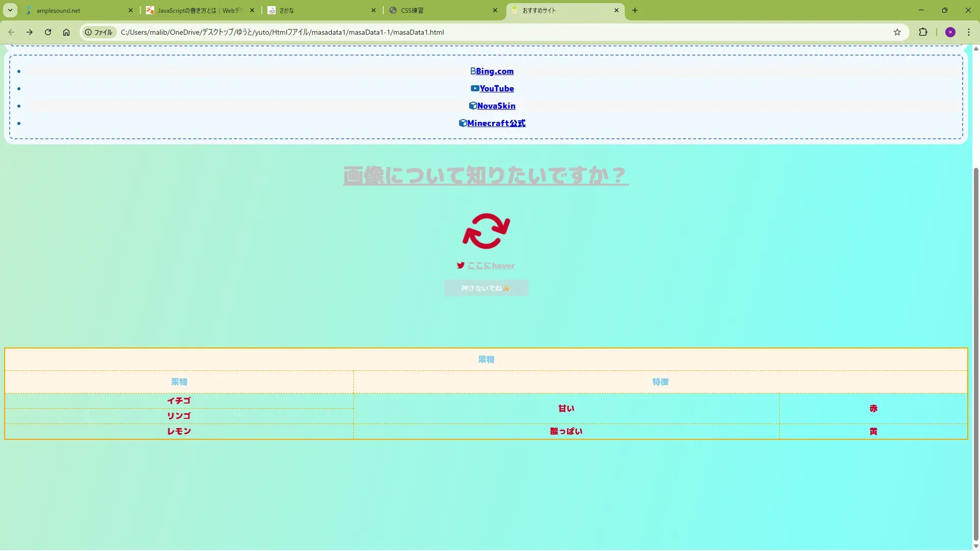Click the ここにhover link
This screenshot has height=551, width=980.
pyautogui.click(x=491, y=266)
